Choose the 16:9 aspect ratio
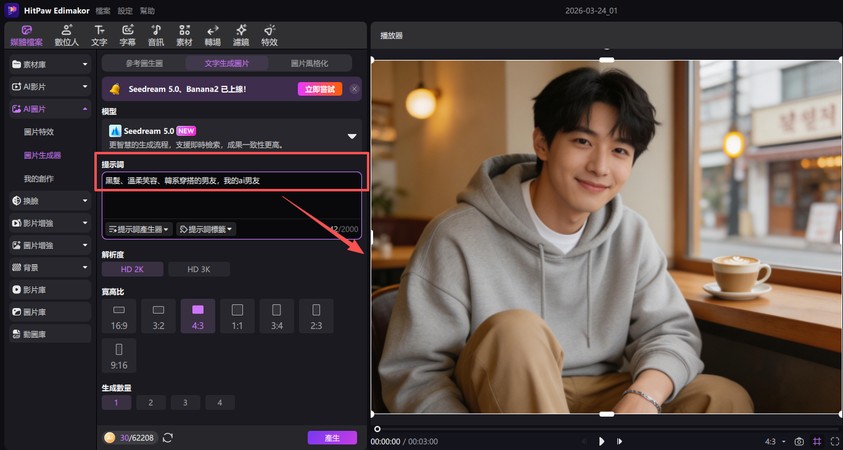Viewport: 843px width, 450px height. coord(118,316)
